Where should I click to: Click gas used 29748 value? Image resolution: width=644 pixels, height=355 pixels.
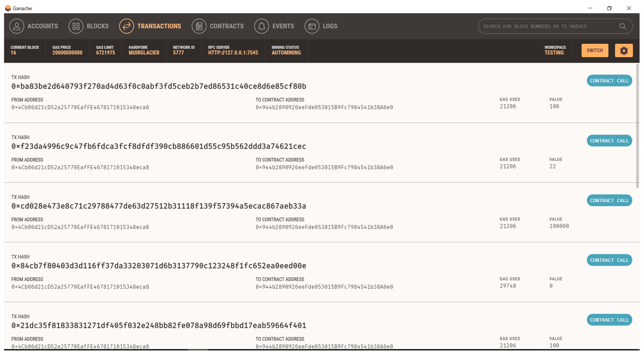[508, 286]
